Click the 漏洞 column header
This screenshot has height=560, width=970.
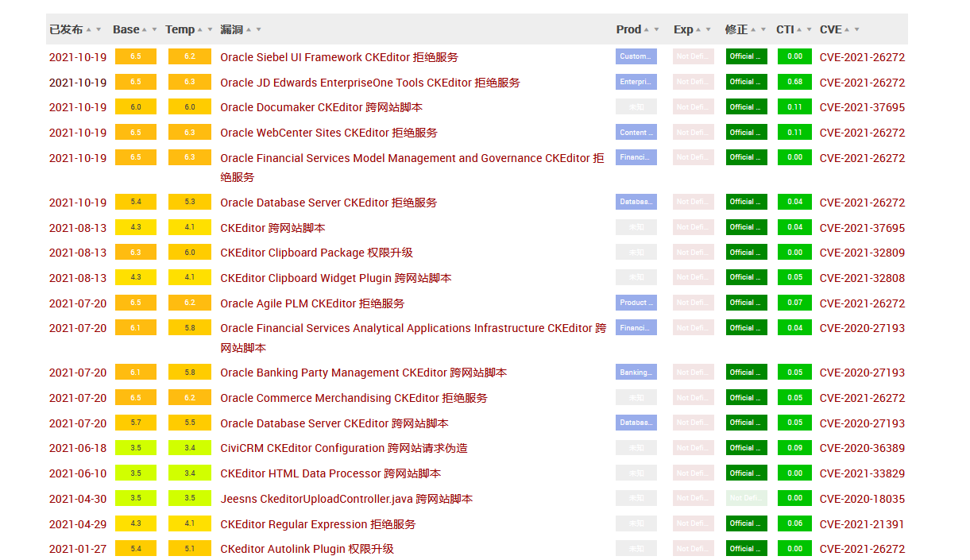(230, 29)
